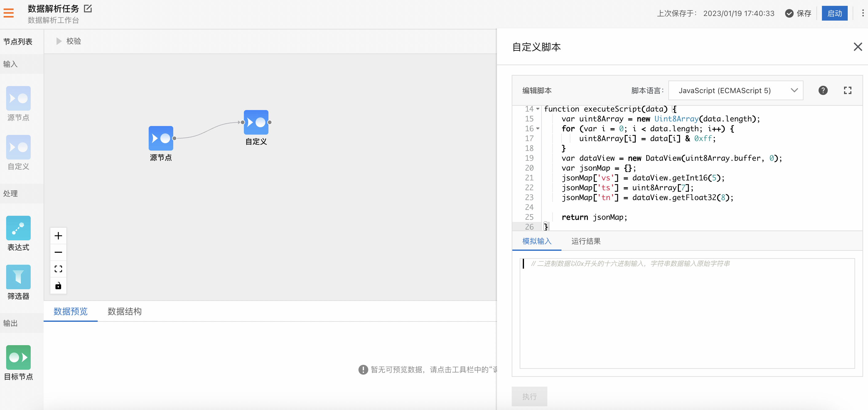Click the line 21 jsonMap['vs'] code

click(643, 178)
